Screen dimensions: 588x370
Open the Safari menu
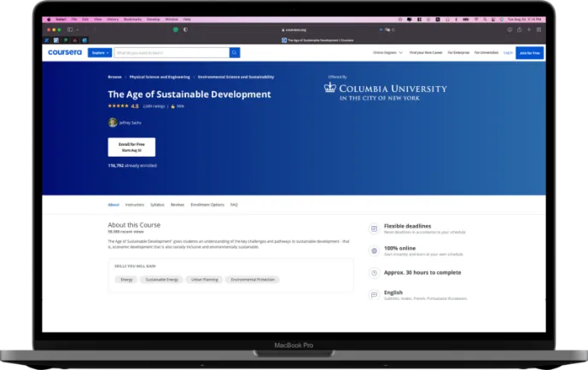pyautogui.click(x=61, y=20)
